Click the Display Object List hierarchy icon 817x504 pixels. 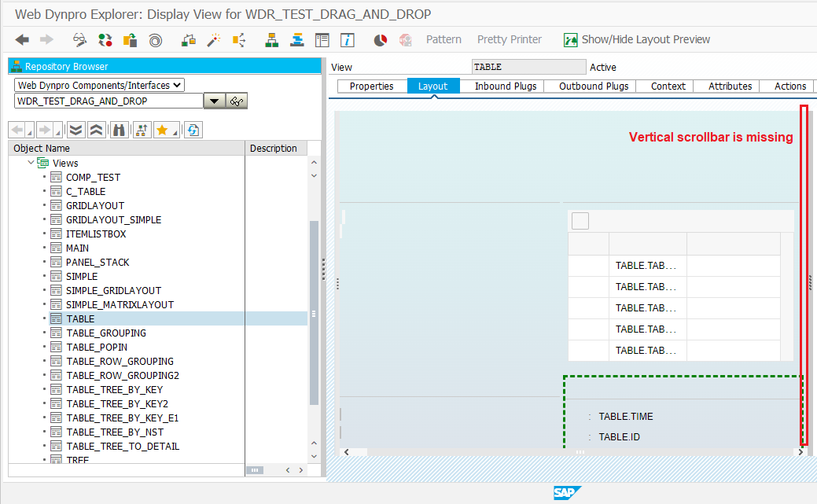coord(271,39)
